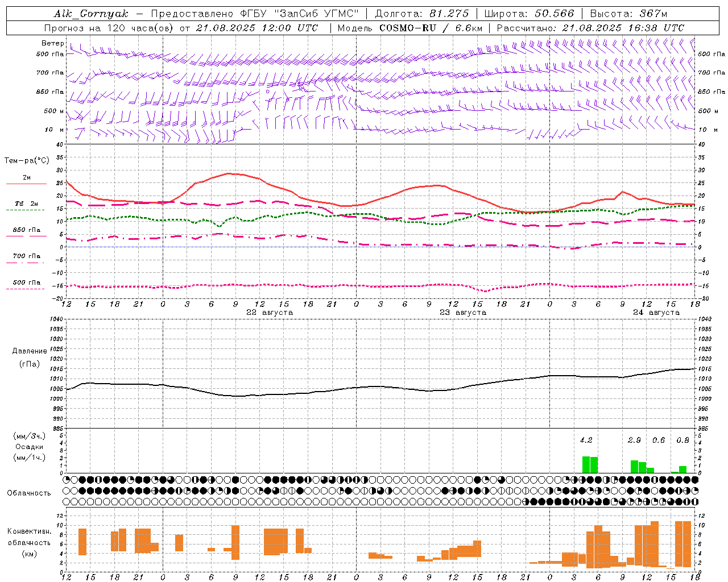Screen dimensions: 728x582
Task: Click the '(км)' convective cloud unit label
Action: coord(30,554)
